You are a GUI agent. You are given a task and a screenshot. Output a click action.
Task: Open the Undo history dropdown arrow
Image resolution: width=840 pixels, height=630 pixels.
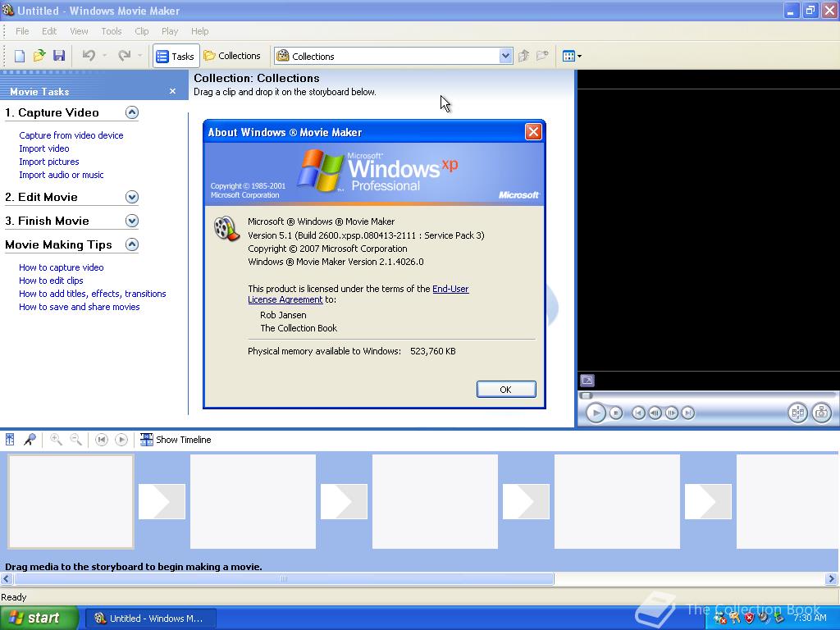click(x=104, y=56)
